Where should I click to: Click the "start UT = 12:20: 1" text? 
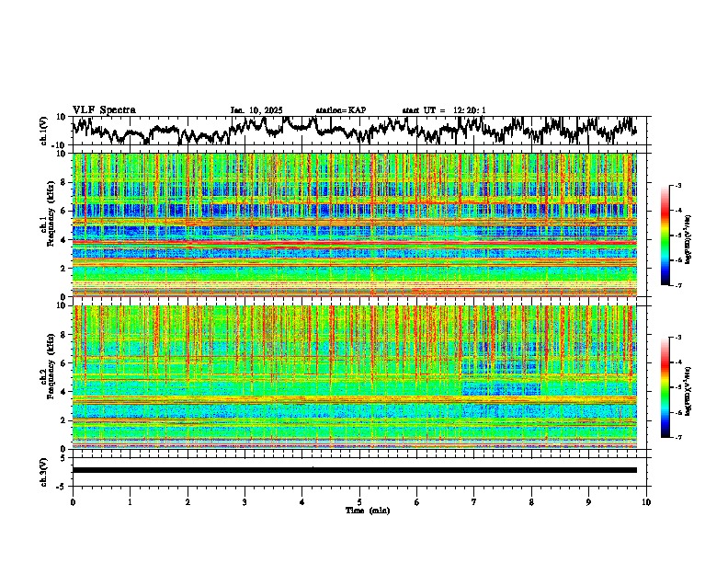tap(444, 110)
